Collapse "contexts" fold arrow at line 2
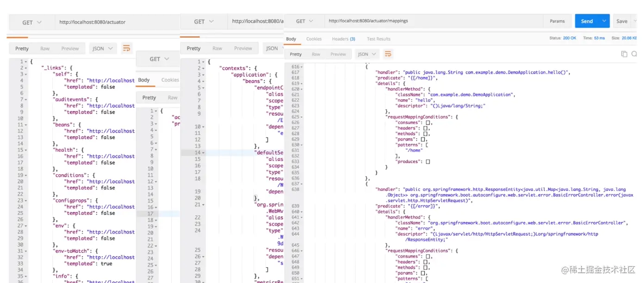644x283 pixels. pos(204,68)
